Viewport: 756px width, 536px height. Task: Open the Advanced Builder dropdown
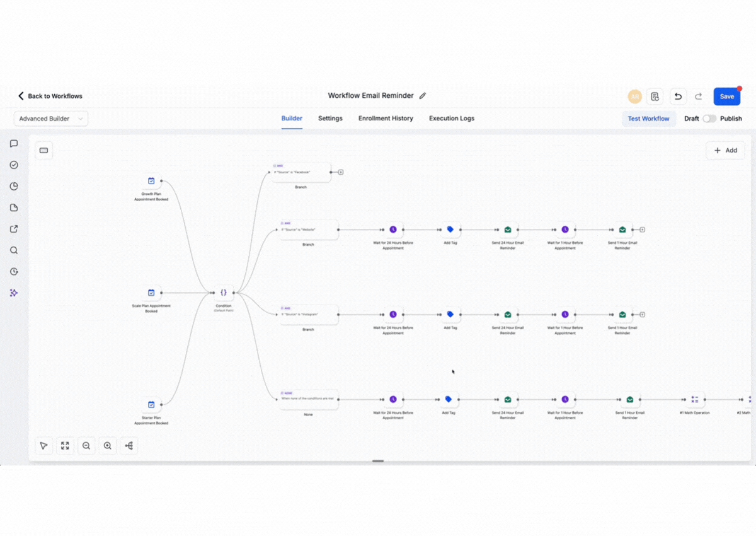point(50,118)
